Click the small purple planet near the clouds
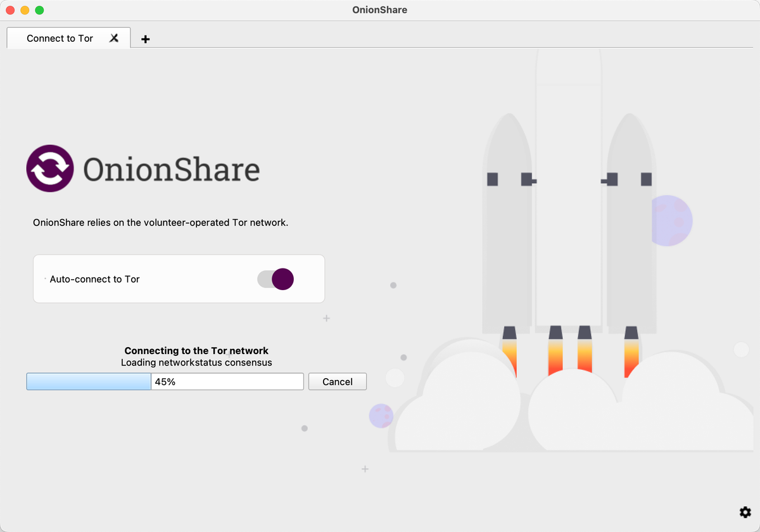The height and width of the screenshot is (532, 760). 381,416
